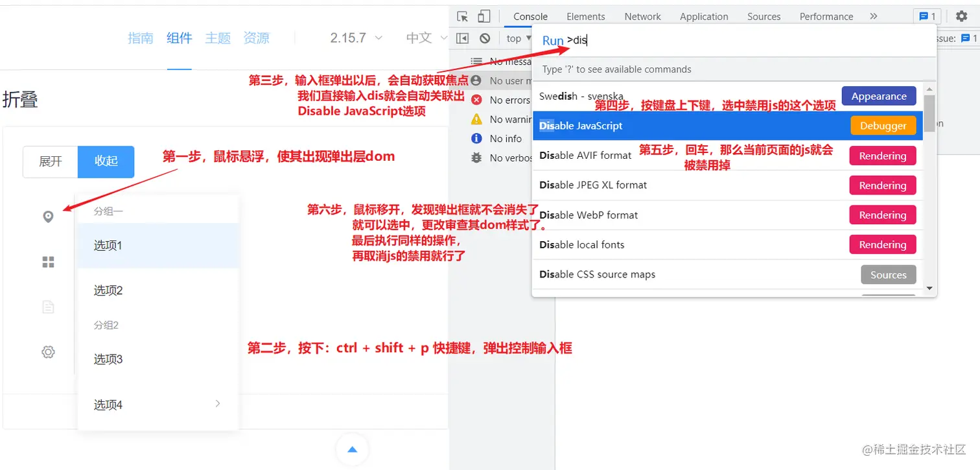Click the 收起 button
Screen dimensions: 980x470
tap(106, 161)
